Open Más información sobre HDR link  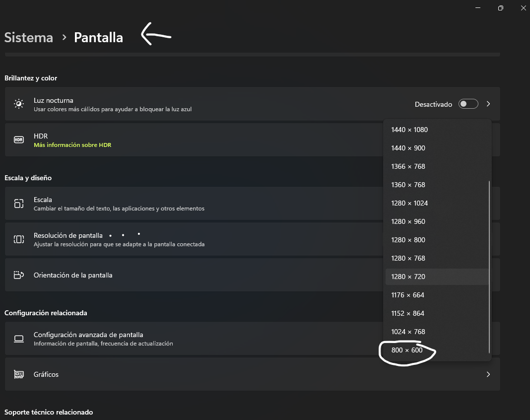72,145
